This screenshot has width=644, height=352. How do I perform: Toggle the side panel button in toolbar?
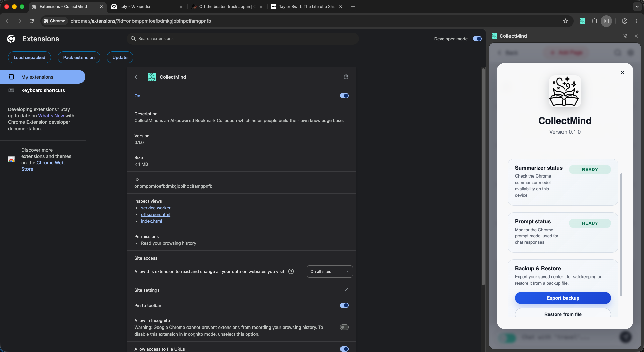coord(606,21)
